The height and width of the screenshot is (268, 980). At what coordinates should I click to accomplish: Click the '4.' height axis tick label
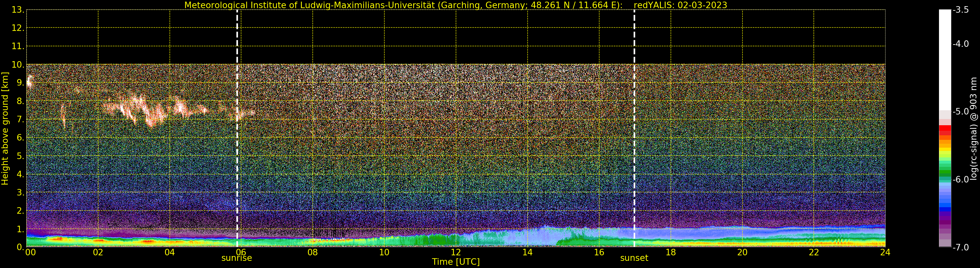20,174
